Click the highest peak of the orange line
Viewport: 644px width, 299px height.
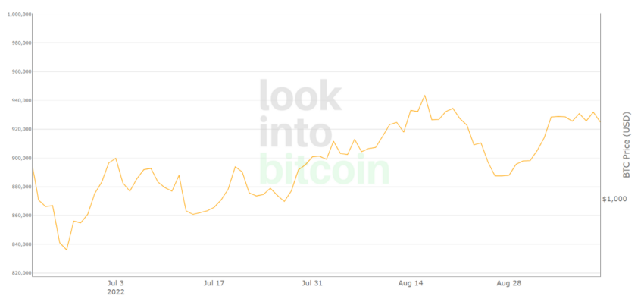point(425,96)
